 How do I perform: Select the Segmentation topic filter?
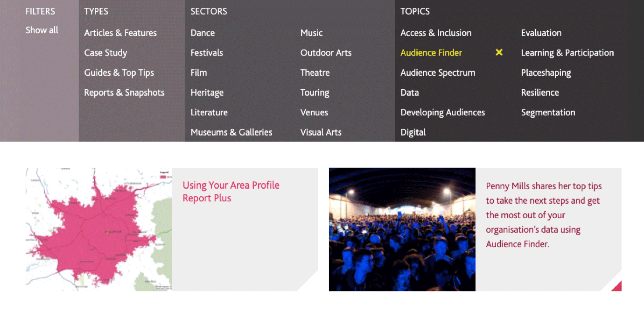548,113
